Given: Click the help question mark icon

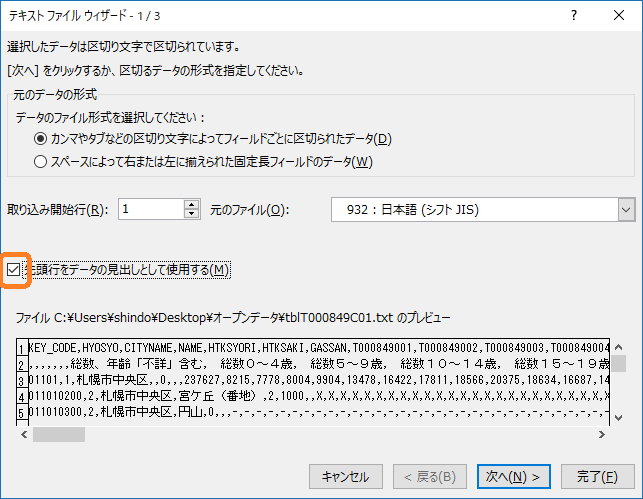Looking at the screenshot, I should (x=573, y=16).
